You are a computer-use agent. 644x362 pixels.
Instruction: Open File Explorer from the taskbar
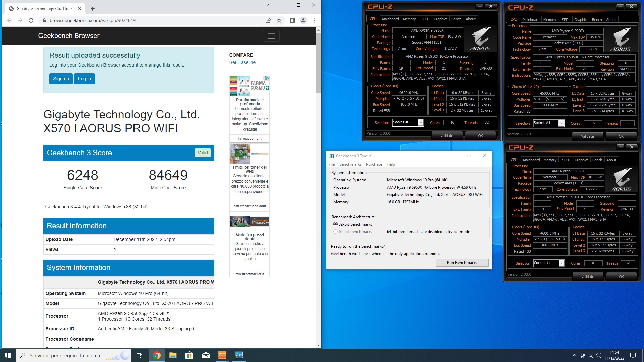click(173, 355)
